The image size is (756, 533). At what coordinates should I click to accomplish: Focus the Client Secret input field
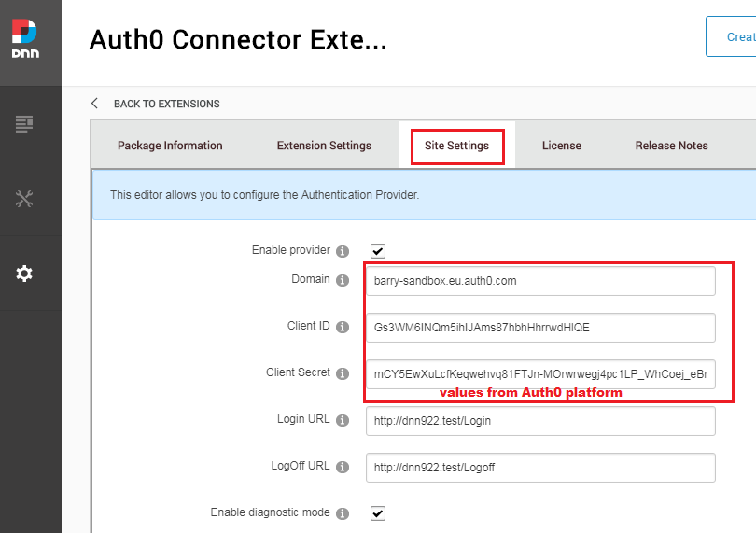tap(540, 374)
